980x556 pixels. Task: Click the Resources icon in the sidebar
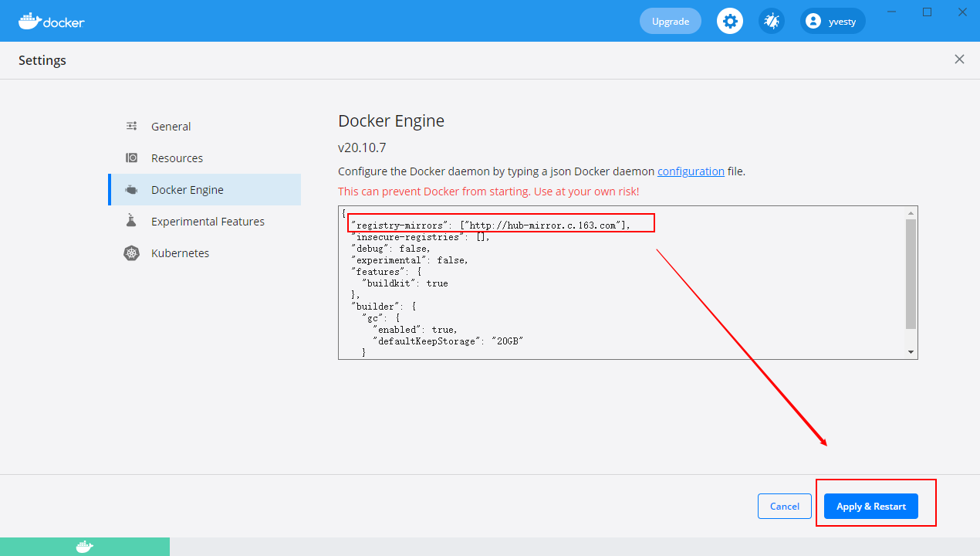131,158
